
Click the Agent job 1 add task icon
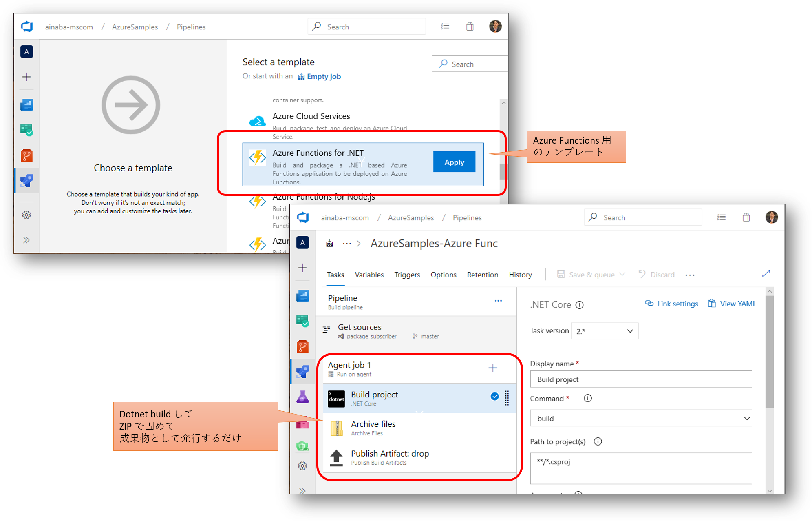pyautogui.click(x=492, y=368)
